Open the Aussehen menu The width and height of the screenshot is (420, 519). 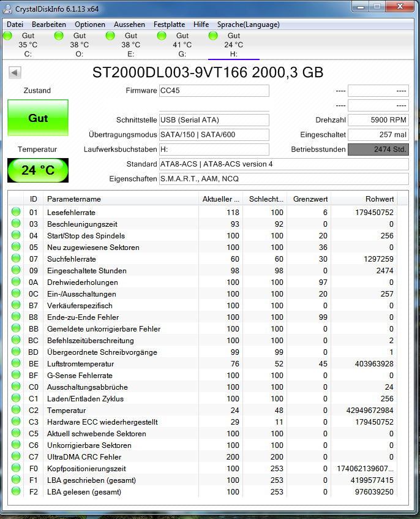[x=129, y=25]
